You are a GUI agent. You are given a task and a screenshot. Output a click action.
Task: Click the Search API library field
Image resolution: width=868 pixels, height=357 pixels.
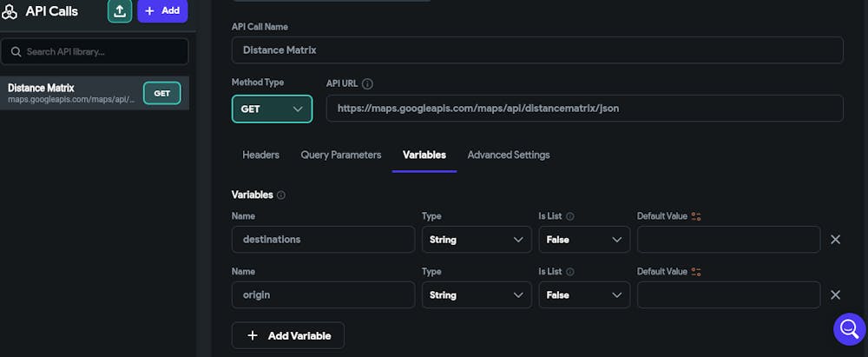click(x=95, y=51)
